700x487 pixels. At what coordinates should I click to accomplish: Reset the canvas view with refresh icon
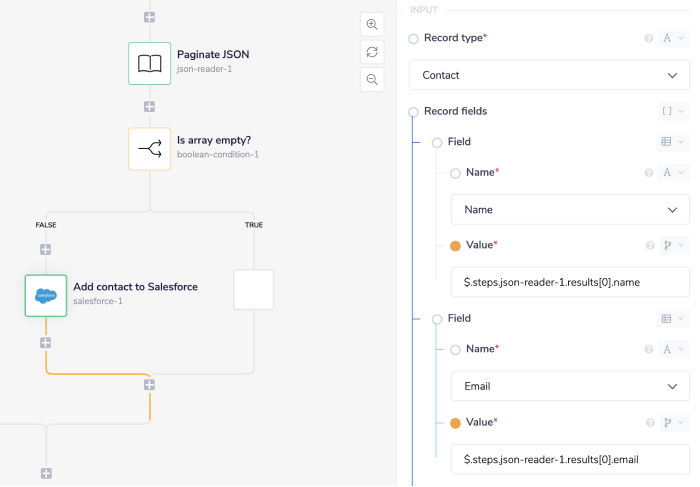point(372,52)
